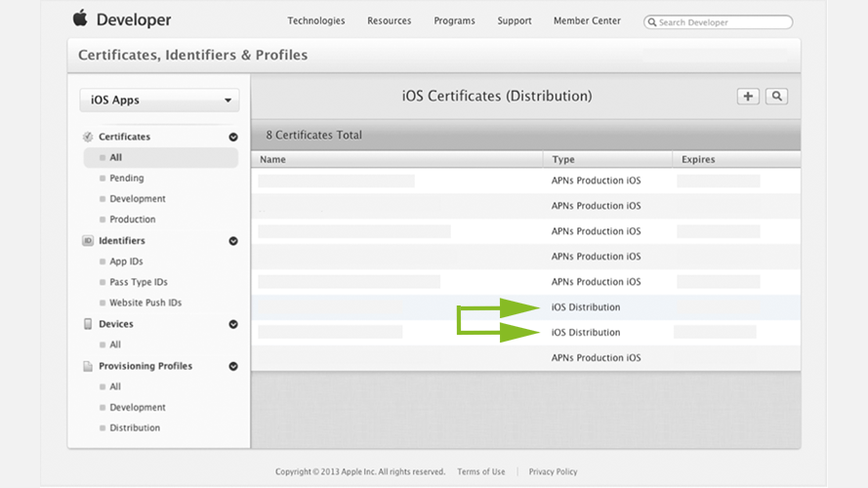Select All under Certificates
Viewport: 868px width, 488px height.
(x=160, y=158)
